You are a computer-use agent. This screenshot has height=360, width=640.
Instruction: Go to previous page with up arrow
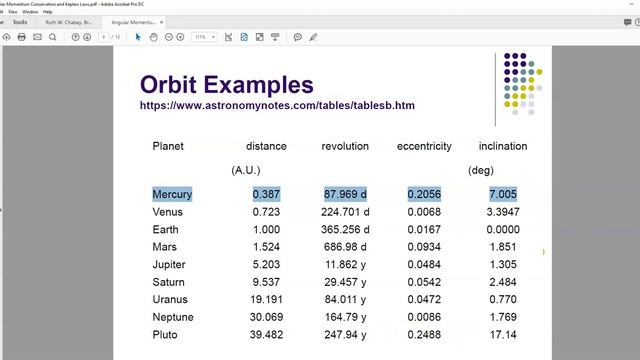click(x=76, y=37)
